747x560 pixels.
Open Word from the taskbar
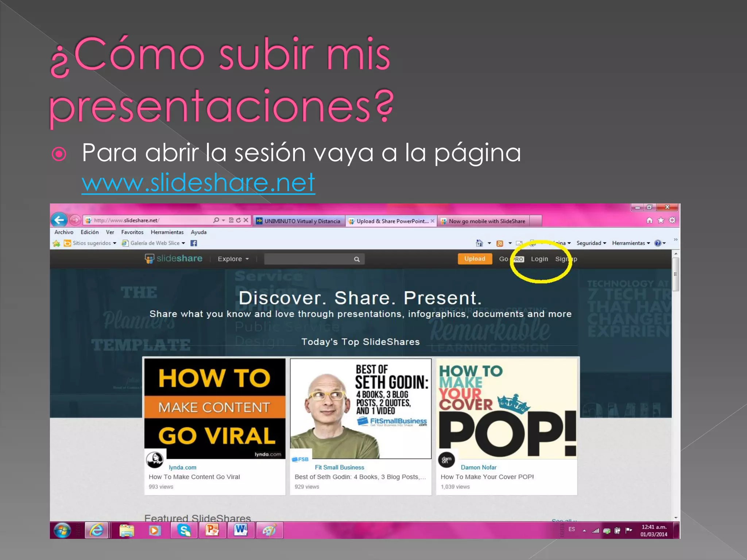click(241, 530)
